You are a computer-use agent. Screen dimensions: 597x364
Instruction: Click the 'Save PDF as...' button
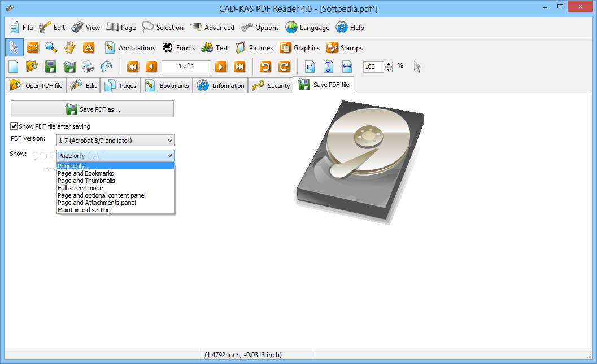92,109
